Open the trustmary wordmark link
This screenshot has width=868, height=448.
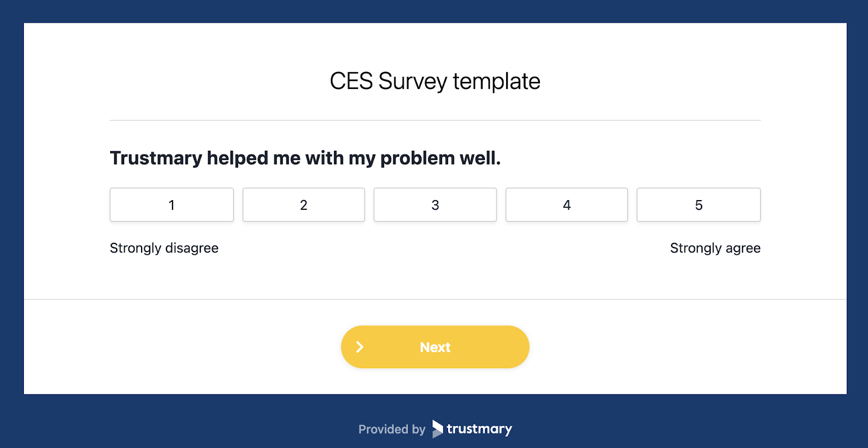[479, 429]
